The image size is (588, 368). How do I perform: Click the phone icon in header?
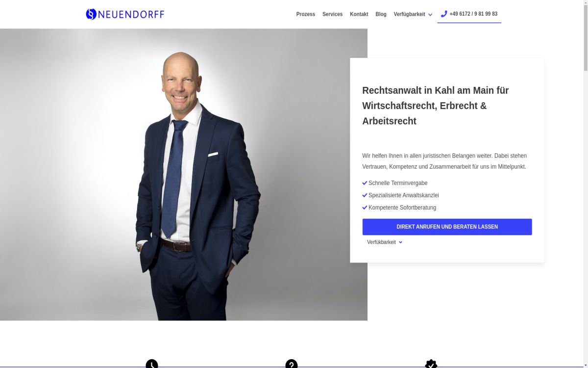pyautogui.click(x=444, y=14)
